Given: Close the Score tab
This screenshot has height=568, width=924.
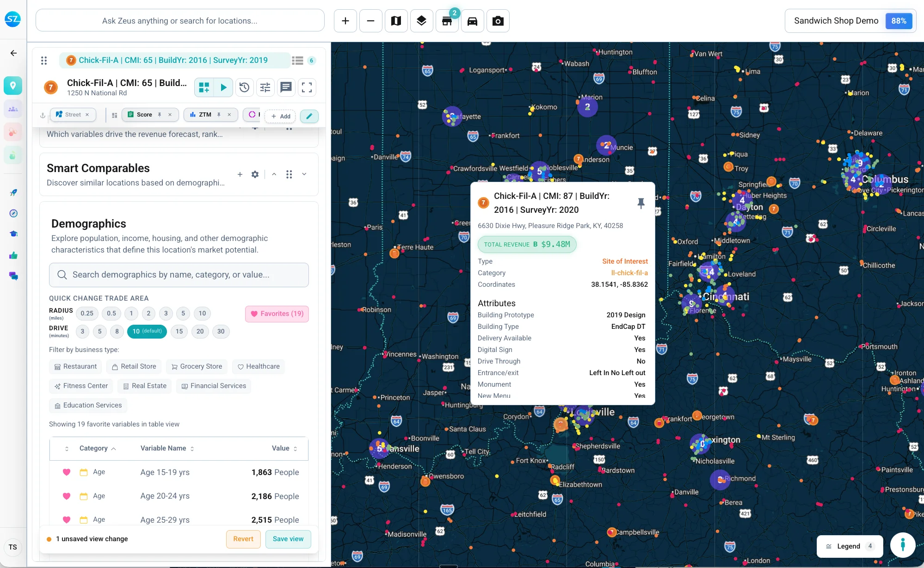Looking at the screenshot, I should pyautogui.click(x=170, y=115).
